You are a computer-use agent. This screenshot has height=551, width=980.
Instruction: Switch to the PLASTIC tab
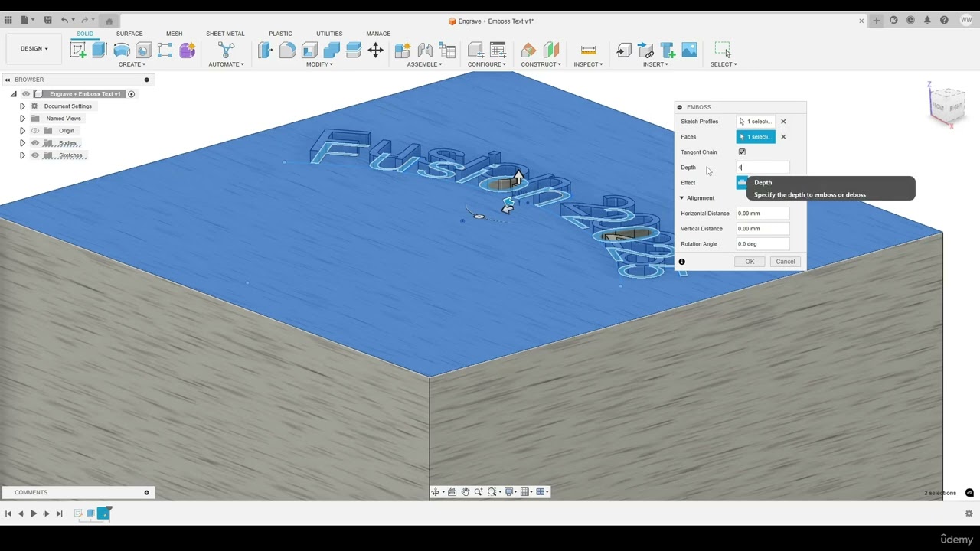280,34
